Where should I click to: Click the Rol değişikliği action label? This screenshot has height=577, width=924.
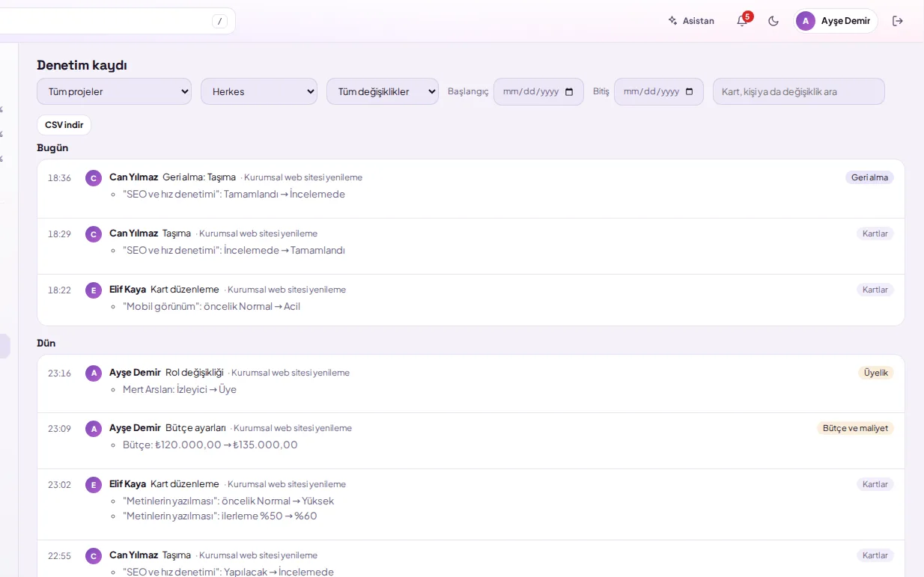point(195,373)
